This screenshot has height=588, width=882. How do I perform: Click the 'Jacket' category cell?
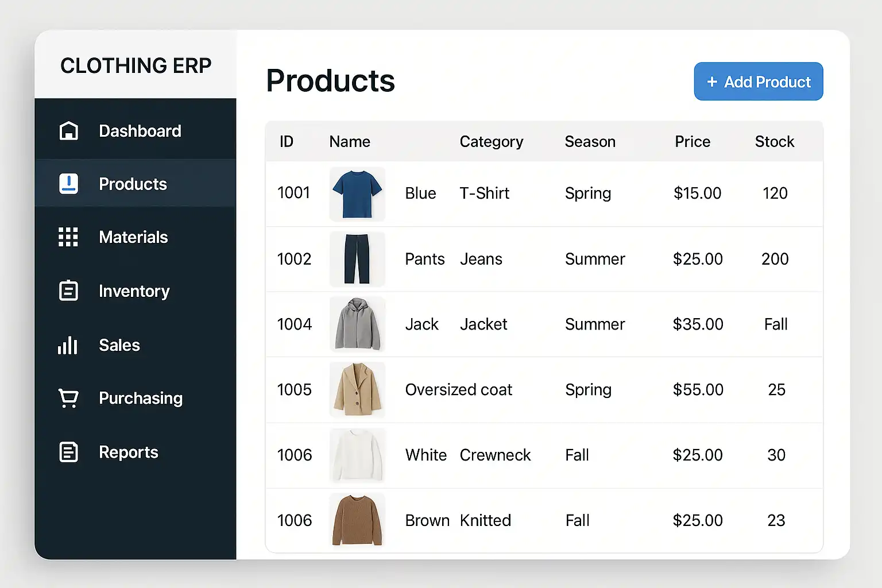click(483, 324)
